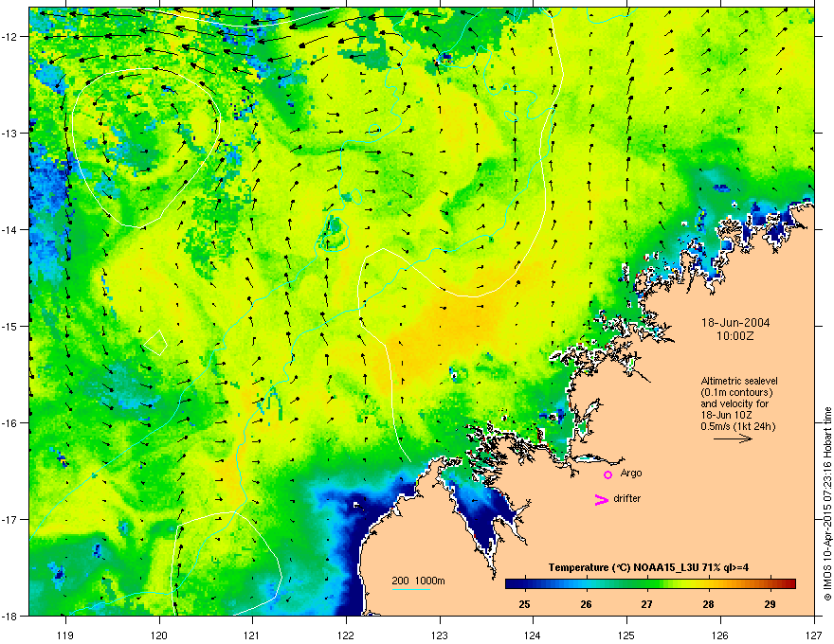This screenshot has height=644, width=834.
Task: Click the 'Temperature (°C) NOAA15_L3U 71% ql>=4' title
Action: pyautogui.click(x=648, y=567)
